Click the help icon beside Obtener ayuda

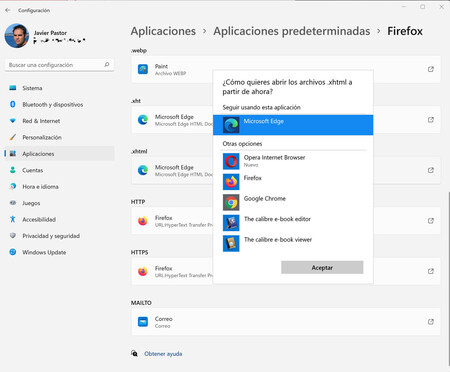pos(134,353)
